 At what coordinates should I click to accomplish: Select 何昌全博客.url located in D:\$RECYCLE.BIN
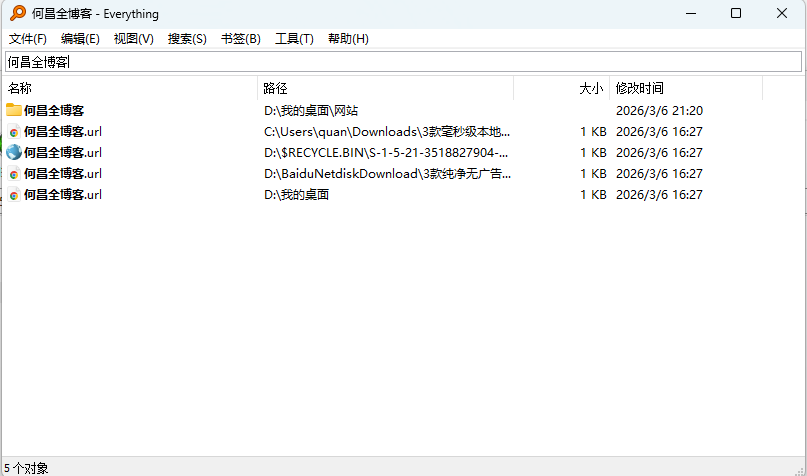tap(63, 153)
